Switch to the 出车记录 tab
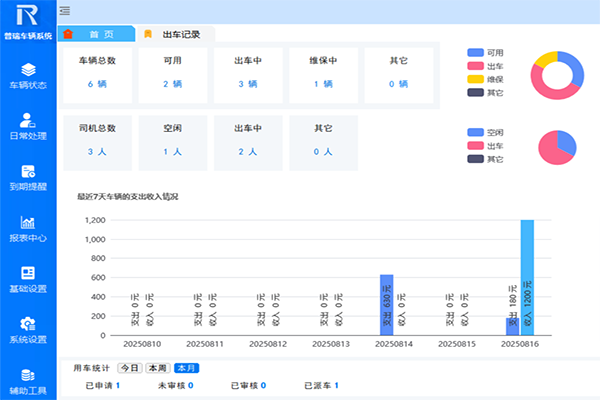Viewport: 600px width, 400px height. click(x=179, y=34)
